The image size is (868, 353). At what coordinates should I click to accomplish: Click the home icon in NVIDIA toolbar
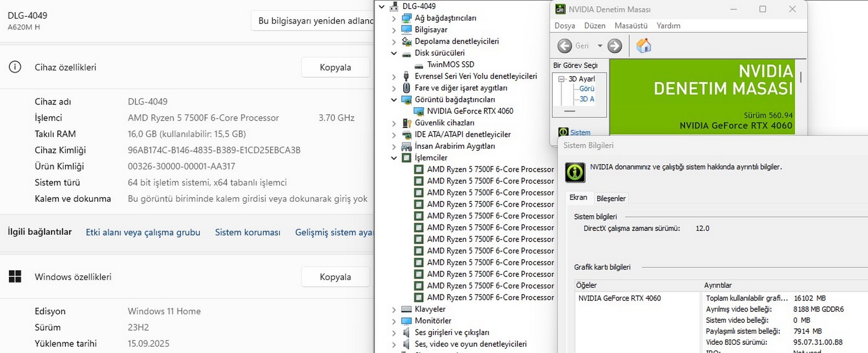coord(644,46)
